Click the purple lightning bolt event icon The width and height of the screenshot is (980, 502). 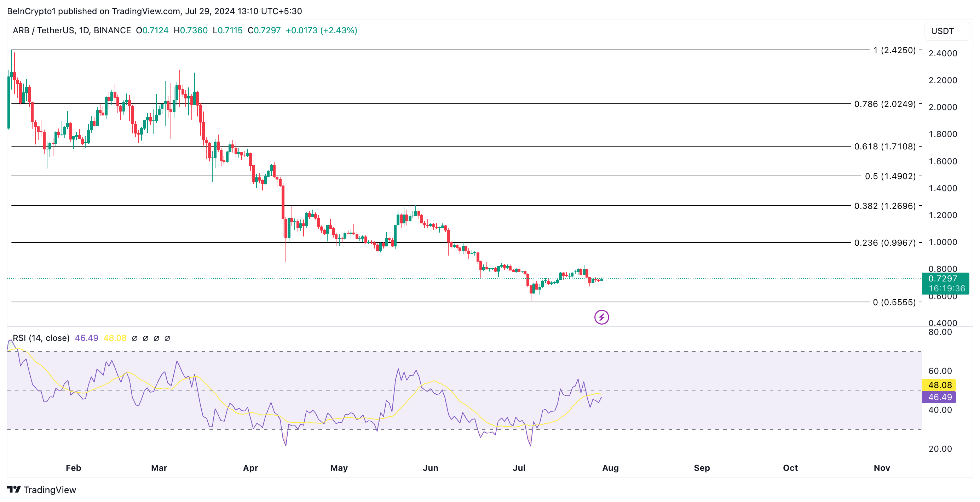click(x=601, y=317)
